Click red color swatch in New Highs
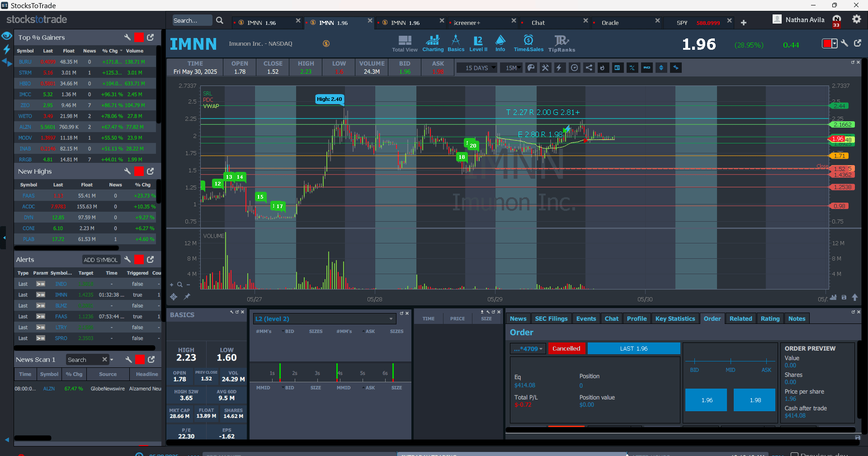Image resolution: width=868 pixels, height=456 pixels. point(139,171)
